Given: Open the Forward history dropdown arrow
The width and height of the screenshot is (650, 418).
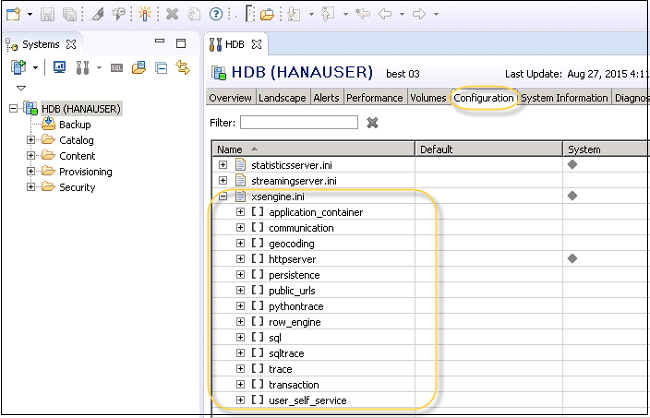Looking at the screenshot, I should pos(436,15).
